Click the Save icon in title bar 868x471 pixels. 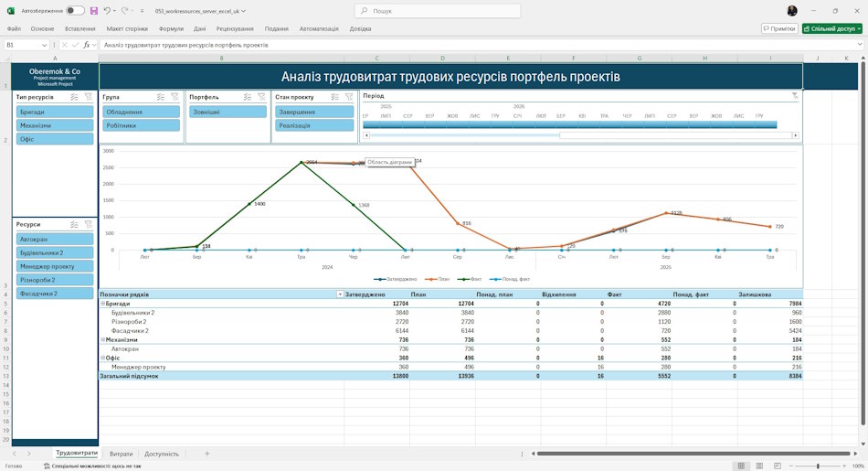[93, 11]
